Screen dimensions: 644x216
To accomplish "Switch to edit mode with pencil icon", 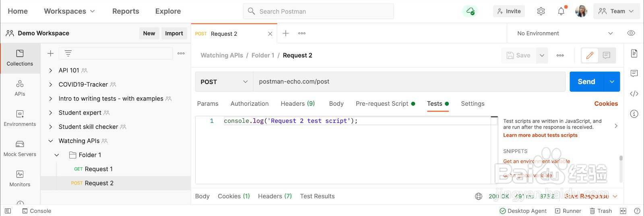I will click(x=590, y=56).
